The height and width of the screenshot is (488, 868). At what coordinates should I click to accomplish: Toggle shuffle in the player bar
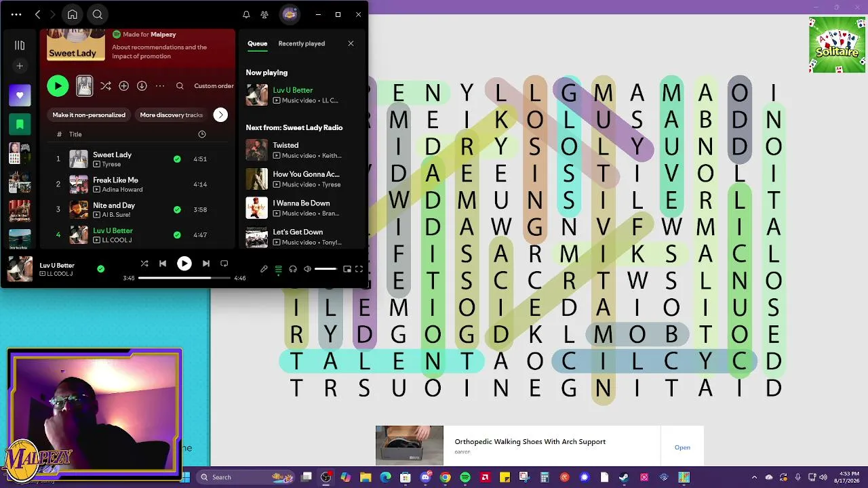(144, 264)
